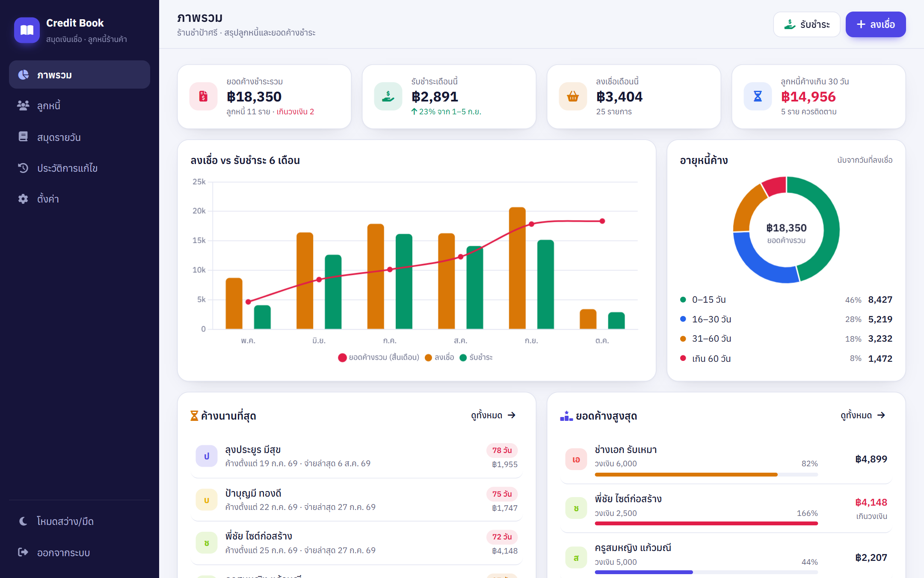The image size is (924, 578).
Task: Click the รับชำระ receive payment button
Action: pyautogui.click(x=807, y=24)
